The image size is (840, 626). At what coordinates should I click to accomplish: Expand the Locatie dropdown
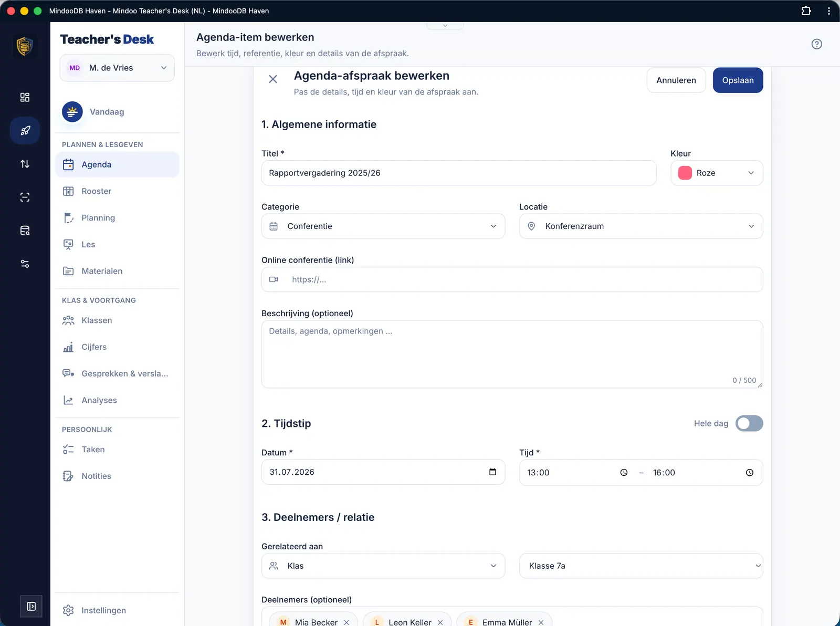pos(641,226)
